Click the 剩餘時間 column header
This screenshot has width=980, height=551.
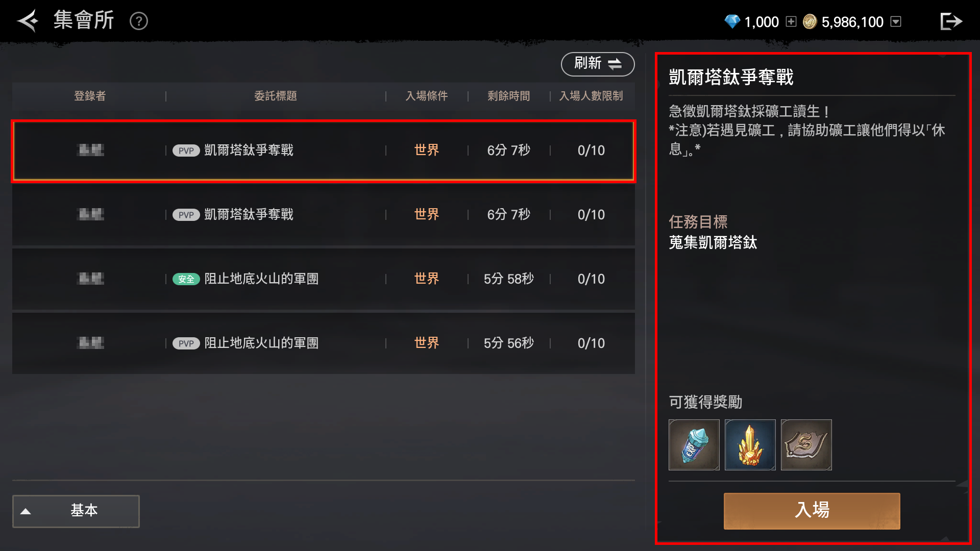(509, 96)
